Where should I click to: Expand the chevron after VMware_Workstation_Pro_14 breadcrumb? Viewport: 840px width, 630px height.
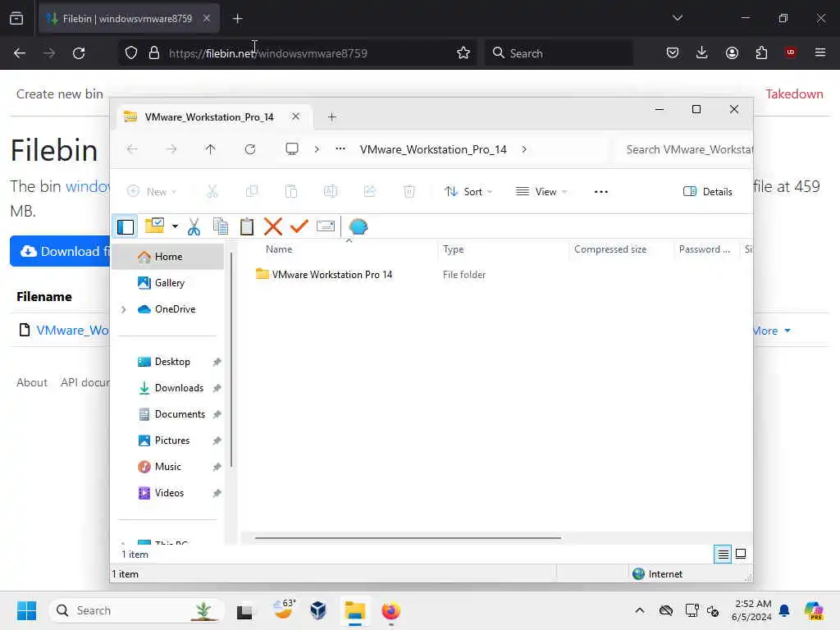click(x=524, y=149)
